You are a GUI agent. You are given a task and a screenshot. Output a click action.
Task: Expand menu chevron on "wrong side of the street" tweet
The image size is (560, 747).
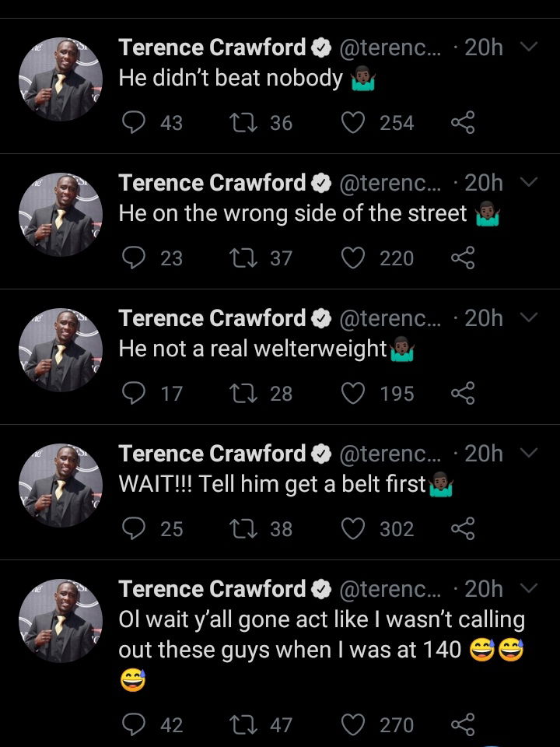pyautogui.click(x=528, y=183)
